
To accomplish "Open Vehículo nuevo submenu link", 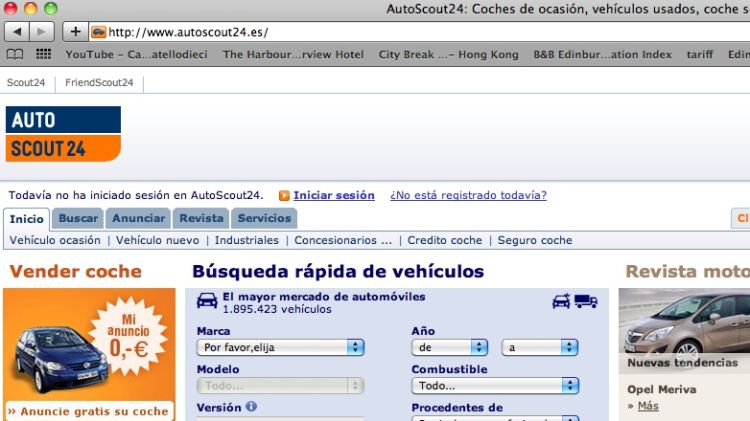I will coord(157,240).
